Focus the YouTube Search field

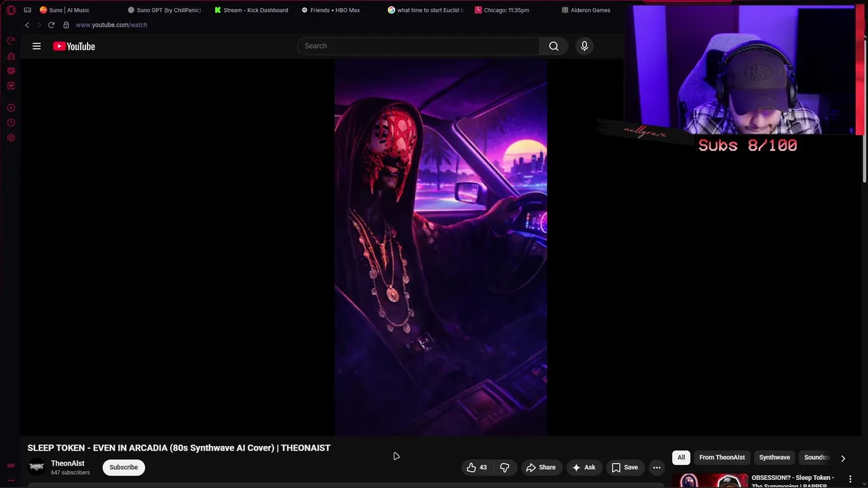click(x=418, y=46)
